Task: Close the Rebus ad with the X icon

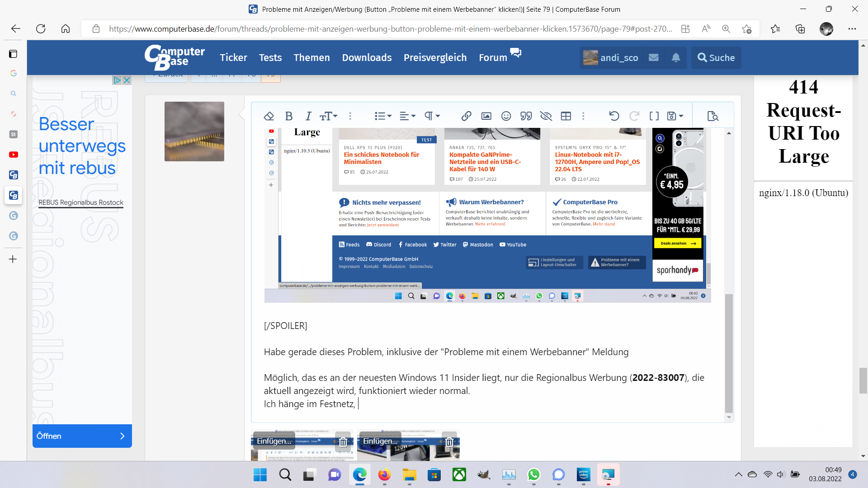Action: click(x=127, y=80)
